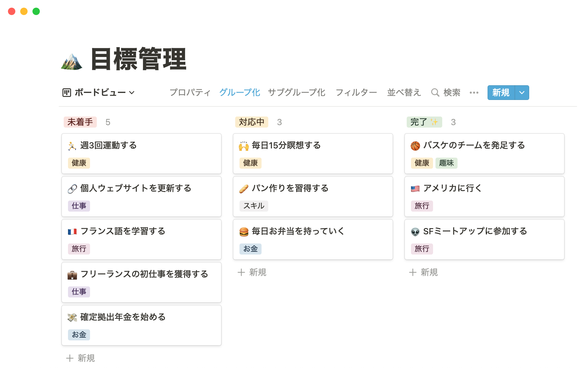Add new card under 対応中 column

[x=252, y=272]
